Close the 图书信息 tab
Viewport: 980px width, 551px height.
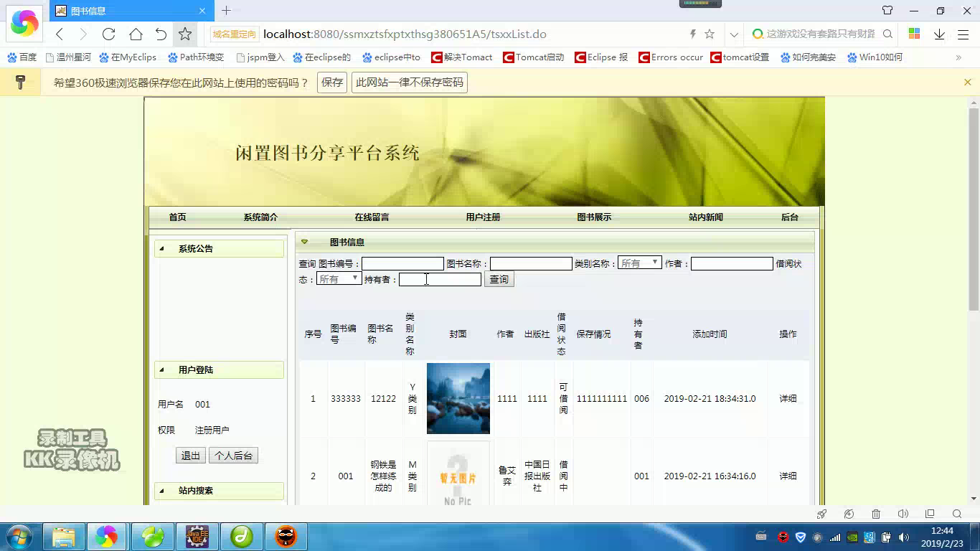pos(202,11)
